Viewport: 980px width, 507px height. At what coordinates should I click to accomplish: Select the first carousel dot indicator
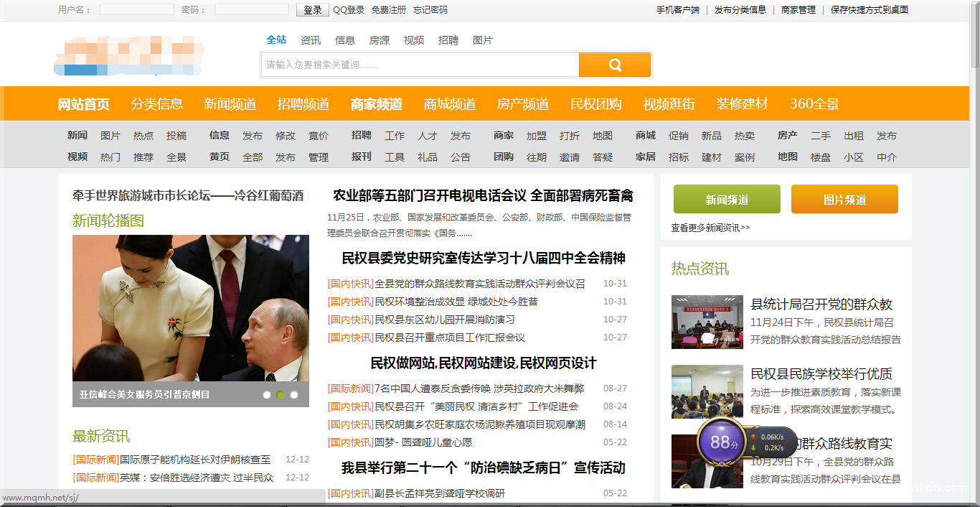pos(267,394)
